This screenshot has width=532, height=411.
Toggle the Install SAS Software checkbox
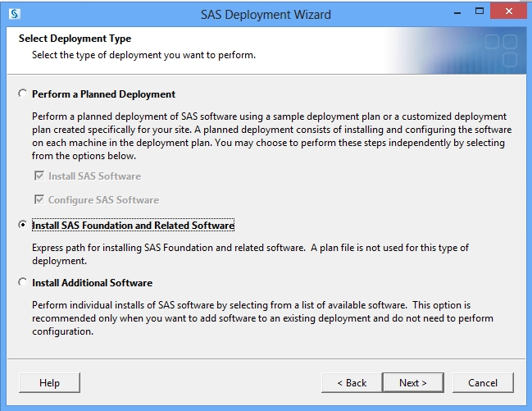[39, 176]
